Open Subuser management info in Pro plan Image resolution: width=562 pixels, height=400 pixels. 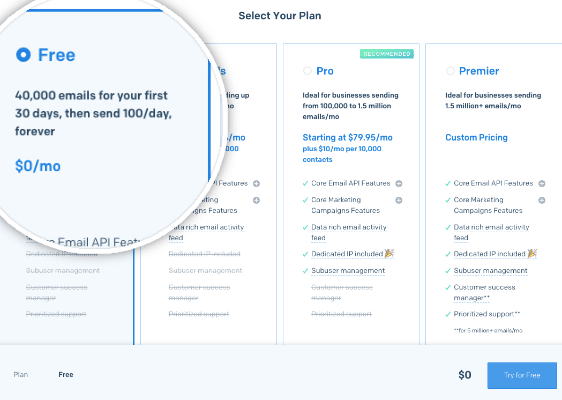coord(348,271)
